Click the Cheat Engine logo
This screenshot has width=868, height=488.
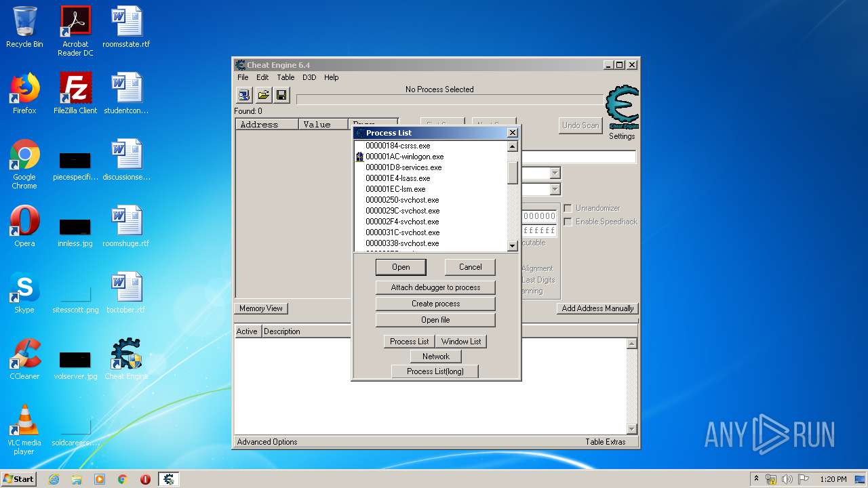click(x=622, y=107)
